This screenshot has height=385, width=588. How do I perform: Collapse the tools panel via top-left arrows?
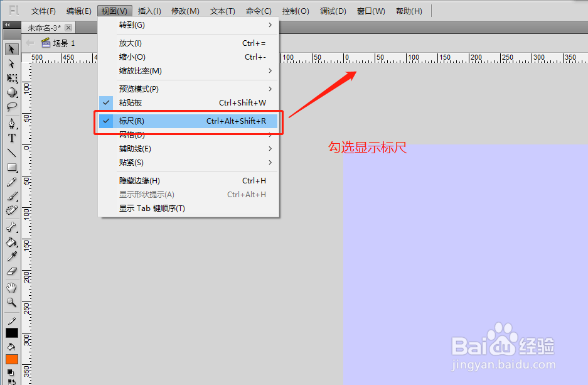[8, 25]
